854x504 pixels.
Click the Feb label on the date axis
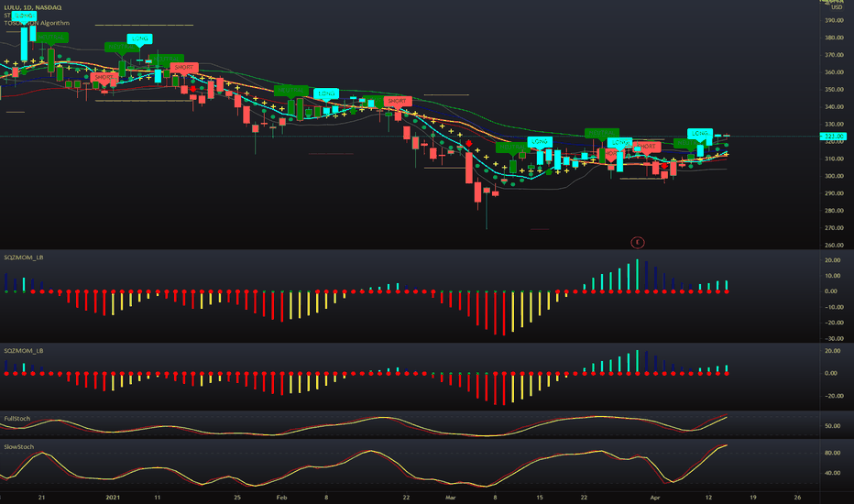(x=281, y=498)
